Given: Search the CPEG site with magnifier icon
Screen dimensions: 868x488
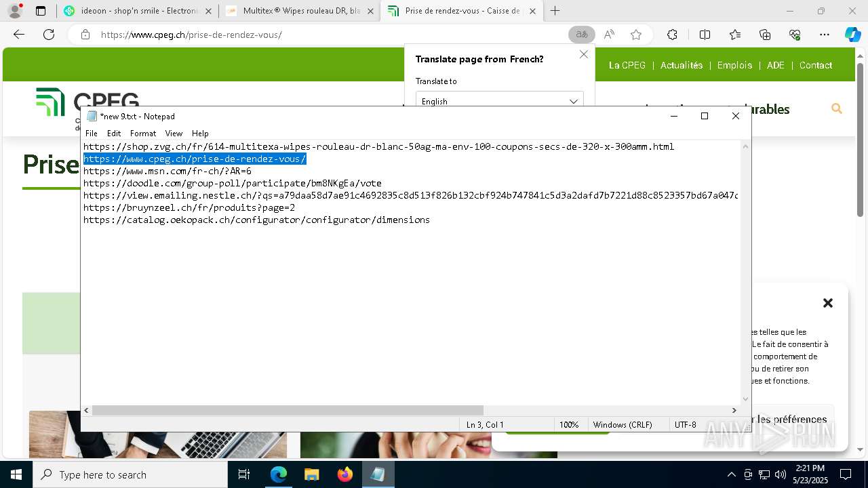Looking at the screenshot, I should pyautogui.click(x=837, y=108).
